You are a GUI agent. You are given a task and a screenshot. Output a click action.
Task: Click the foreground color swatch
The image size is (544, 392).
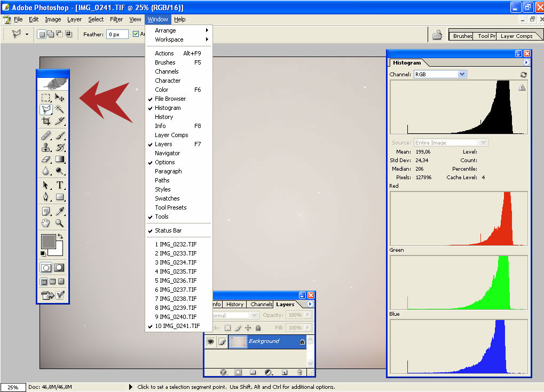48,241
